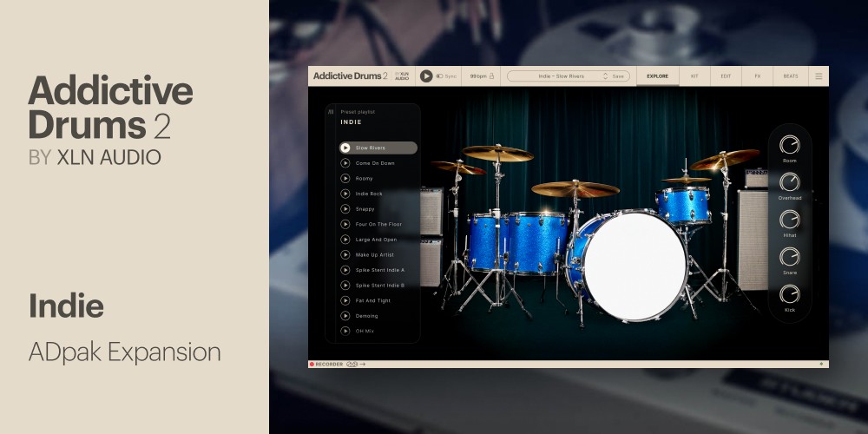Click the Kick level knob
868x434 pixels.
pyautogui.click(x=790, y=294)
